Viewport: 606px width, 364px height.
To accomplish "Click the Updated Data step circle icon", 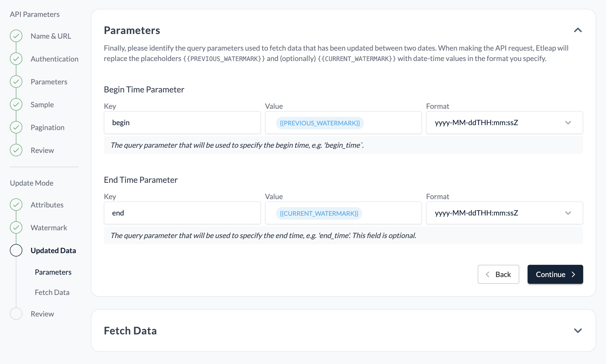I will (x=16, y=250).
